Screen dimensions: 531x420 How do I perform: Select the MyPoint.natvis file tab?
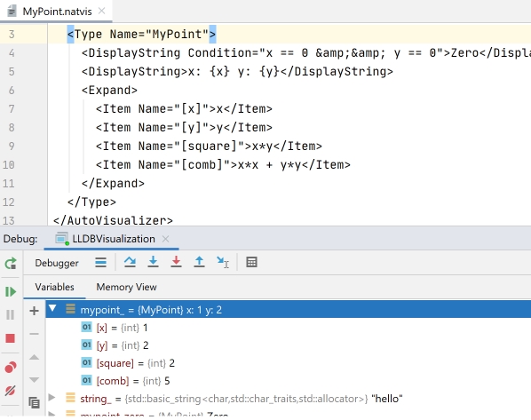click(x=57, y=12)
